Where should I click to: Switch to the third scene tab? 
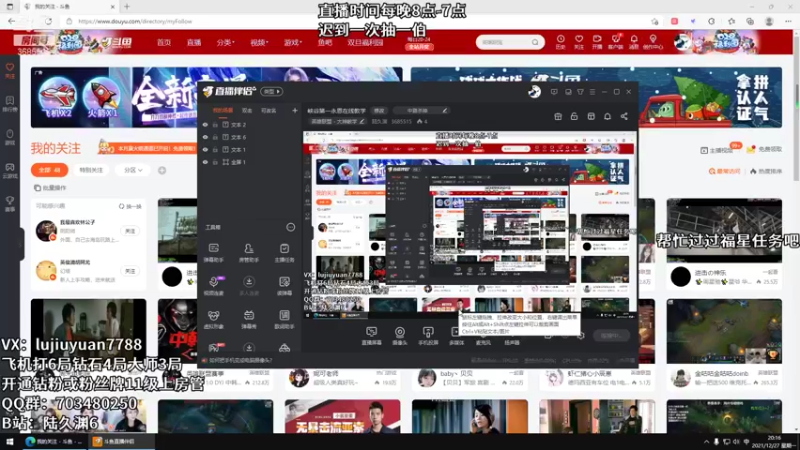pyautogui.click(x=268, y=110)
